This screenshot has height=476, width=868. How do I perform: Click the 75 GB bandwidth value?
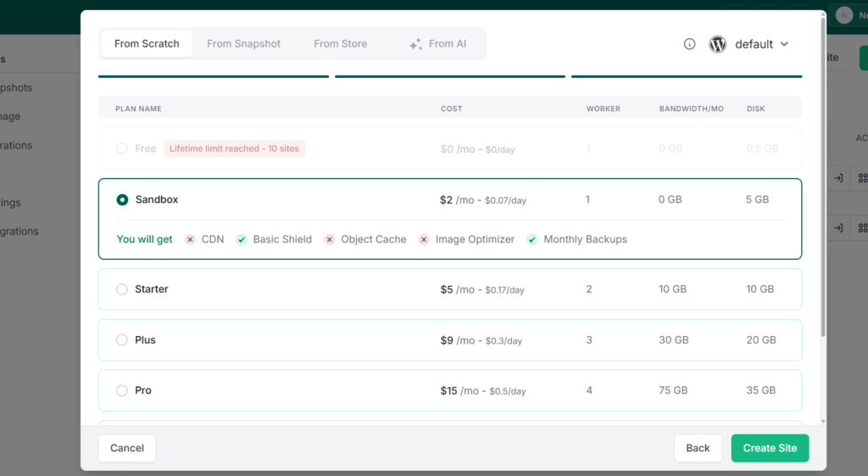[x=673, y=390]
